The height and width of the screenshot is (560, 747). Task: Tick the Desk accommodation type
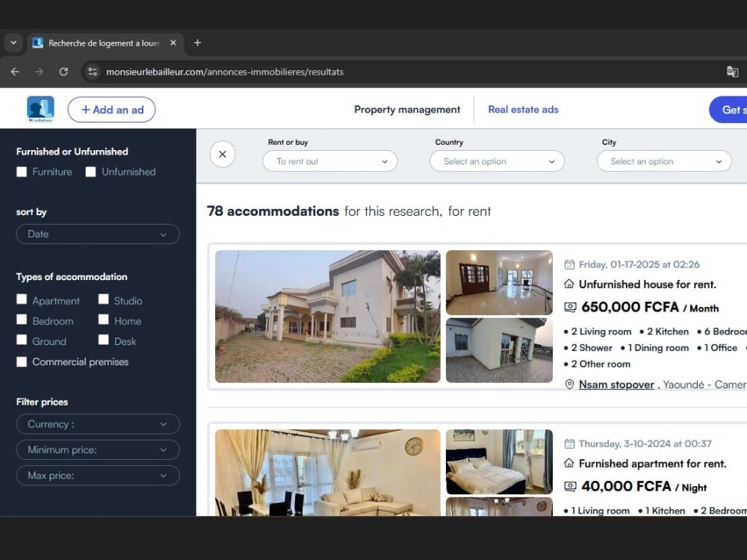(103, 340)
